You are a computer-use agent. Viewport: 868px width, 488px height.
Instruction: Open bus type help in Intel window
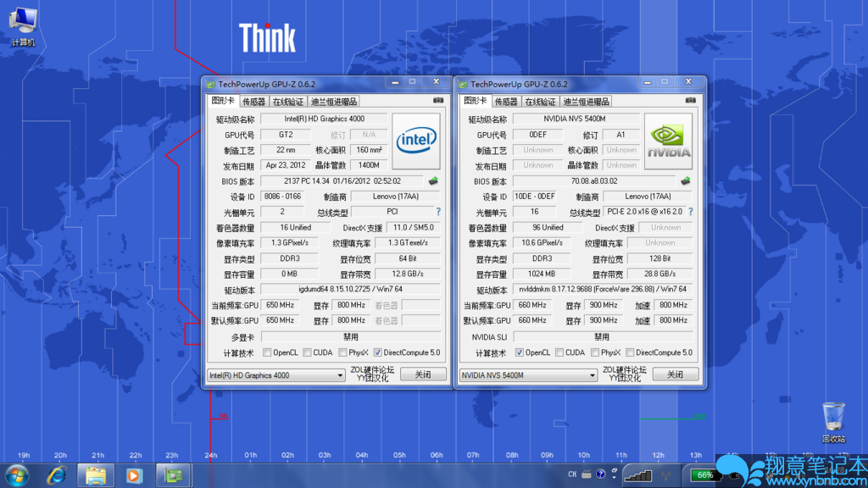click(438, 212)
